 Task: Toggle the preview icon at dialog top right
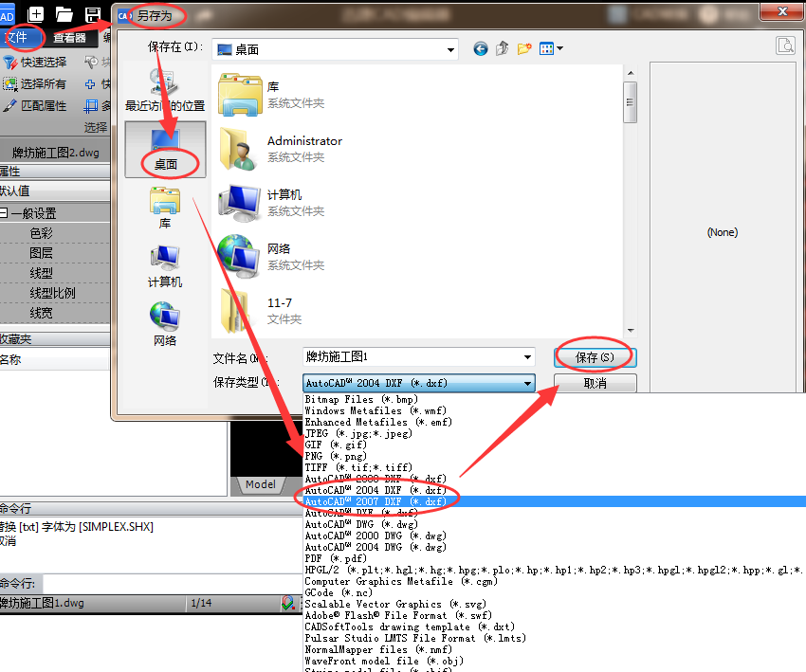point(785,45)
